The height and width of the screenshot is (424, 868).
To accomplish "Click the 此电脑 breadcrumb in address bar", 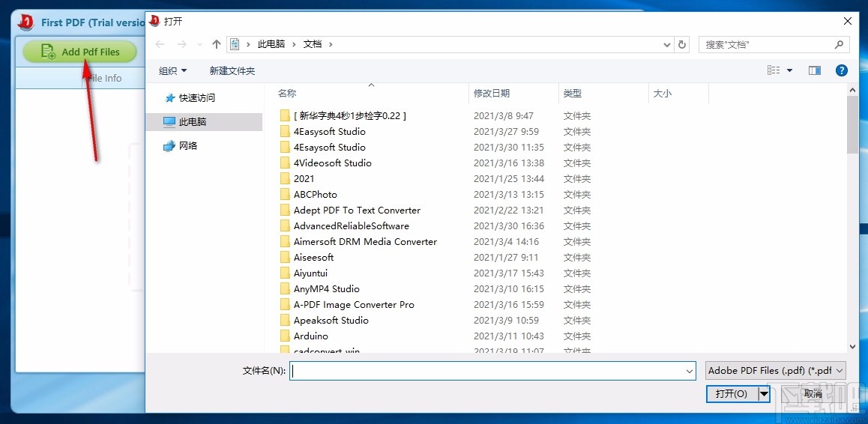I will point(271,43).
